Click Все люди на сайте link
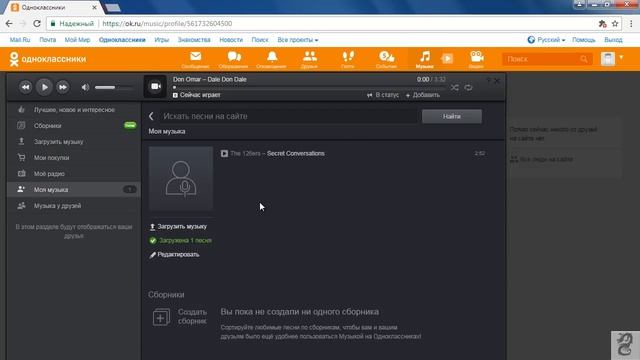 point(541,159)
